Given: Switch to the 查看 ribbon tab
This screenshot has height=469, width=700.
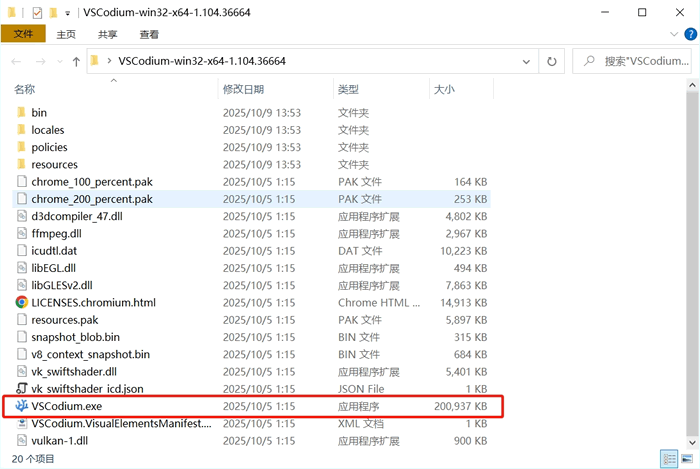Looking at the screenshot, I should click(x=149, y=34).
